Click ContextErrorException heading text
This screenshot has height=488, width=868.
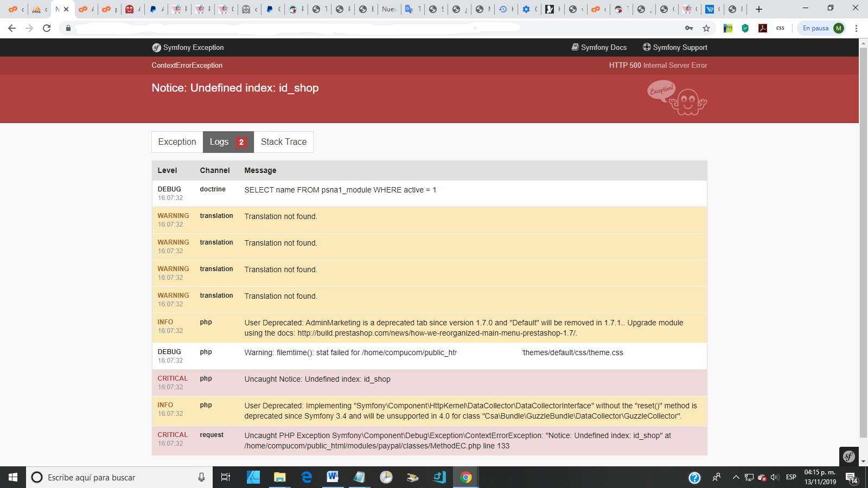click(x=187, y=65)
